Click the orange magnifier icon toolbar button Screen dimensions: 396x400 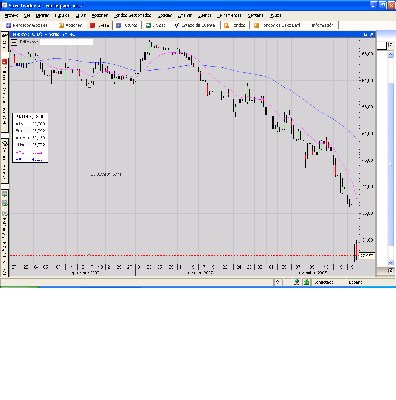pos(235,25)
